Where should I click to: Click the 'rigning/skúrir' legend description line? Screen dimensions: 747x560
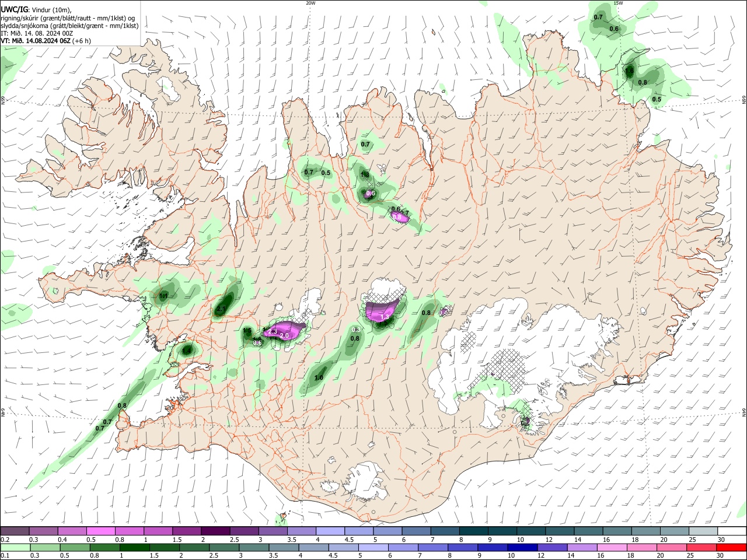pos(68,17)
